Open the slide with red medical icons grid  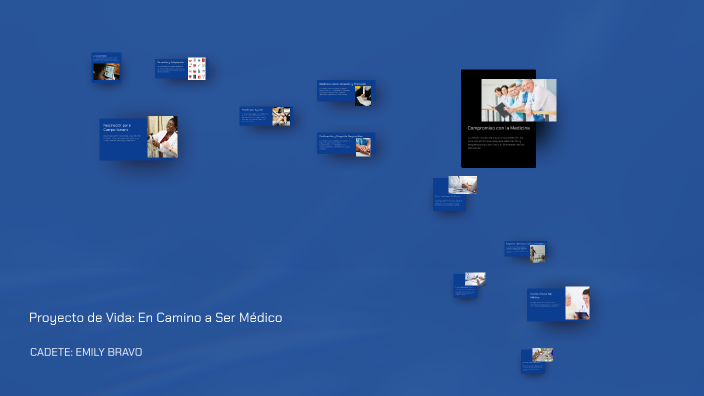(180, 69)
